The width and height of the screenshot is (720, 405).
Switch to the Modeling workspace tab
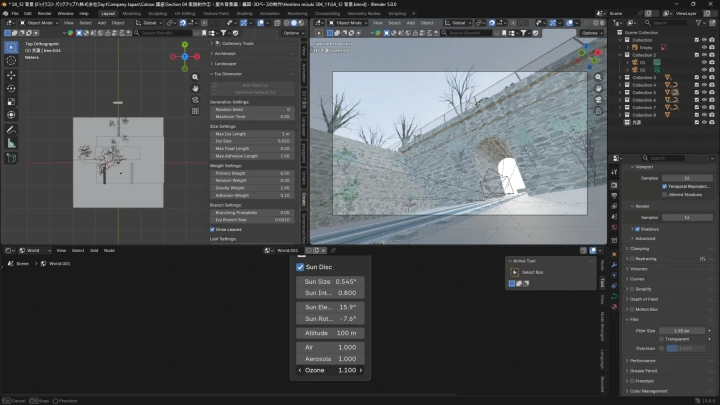131,13
